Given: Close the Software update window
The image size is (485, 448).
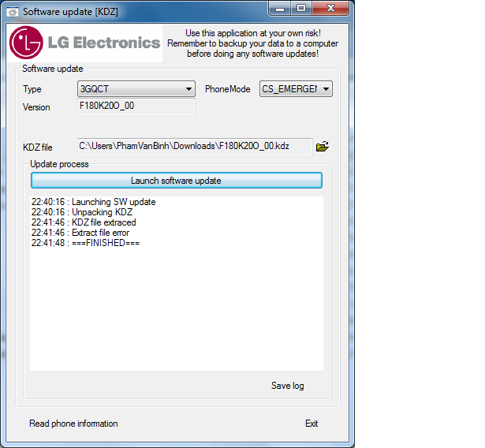Looking at the screenshot, I should [x=330, y=9].
